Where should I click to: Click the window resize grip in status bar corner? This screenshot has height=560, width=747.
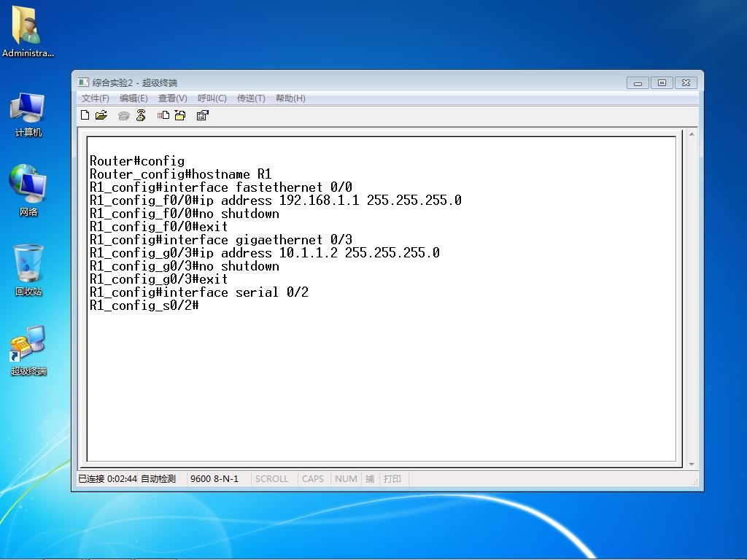click(x=694, y=481)
